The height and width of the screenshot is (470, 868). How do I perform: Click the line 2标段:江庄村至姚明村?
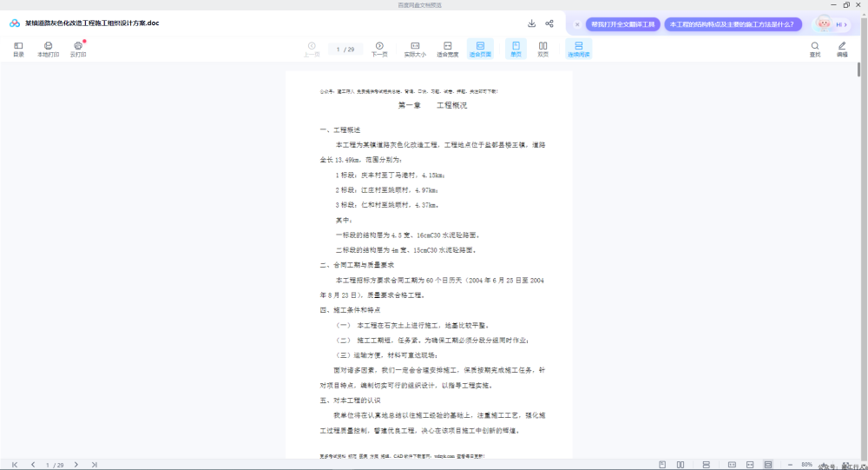386,190
